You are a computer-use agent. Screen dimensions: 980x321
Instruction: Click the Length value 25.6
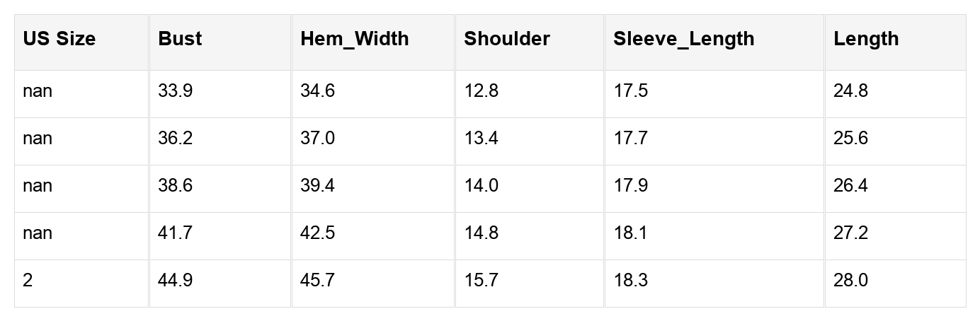click(850, 139)
